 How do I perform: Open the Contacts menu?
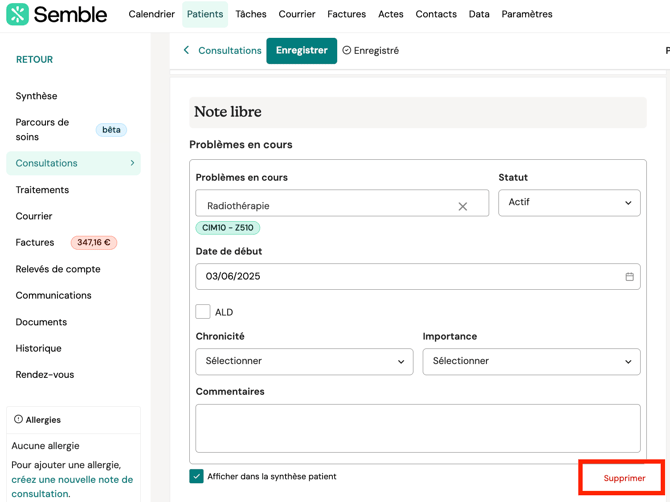click(x=436, y=14)
